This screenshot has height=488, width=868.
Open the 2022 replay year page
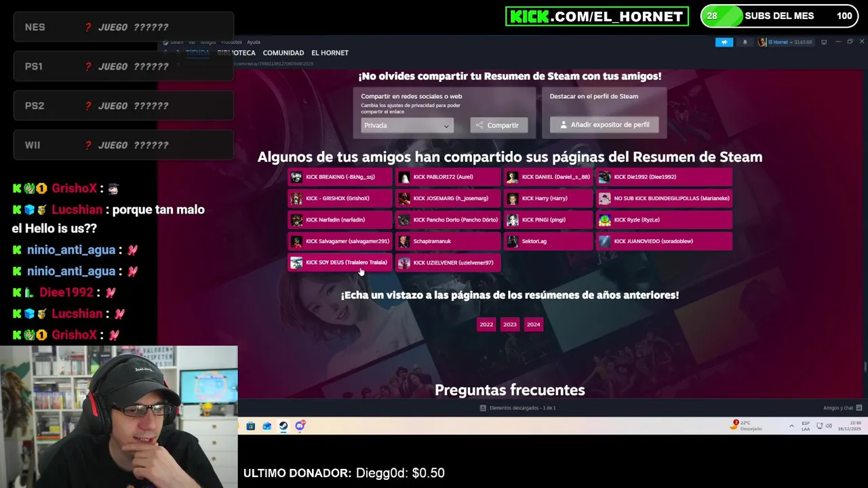[x=486, y=325]
